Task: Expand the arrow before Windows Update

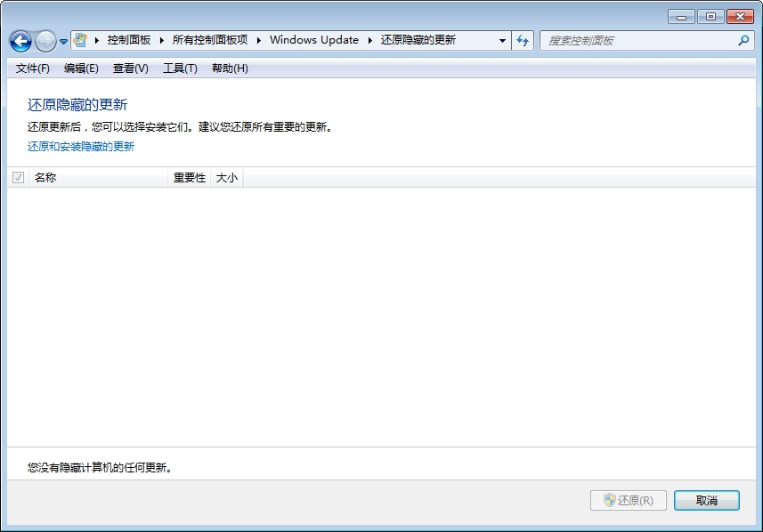Action: pos(259,40)
